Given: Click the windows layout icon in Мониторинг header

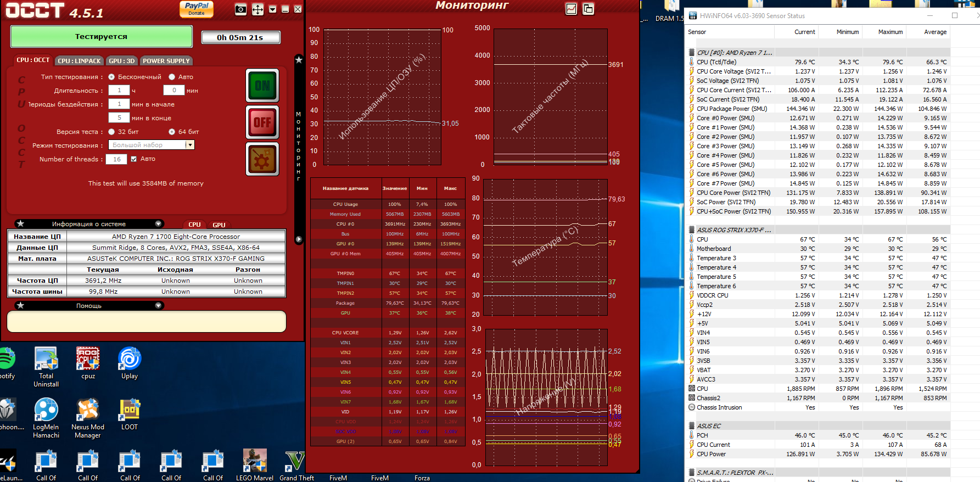Looking at the screenshot, I should point(588,9).
